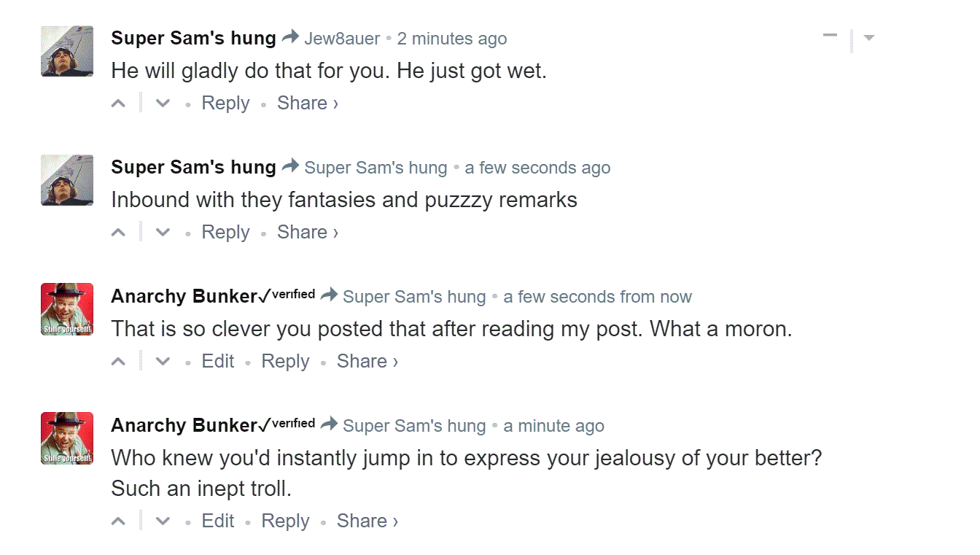Edit the "Such an inept troll" comment

tap(218, 521)
